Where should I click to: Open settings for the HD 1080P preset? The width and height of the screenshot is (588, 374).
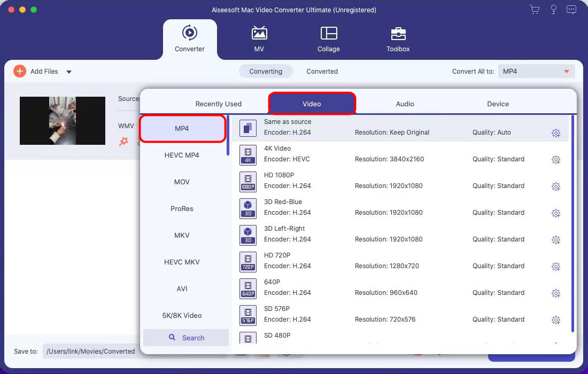click(556, 186)
